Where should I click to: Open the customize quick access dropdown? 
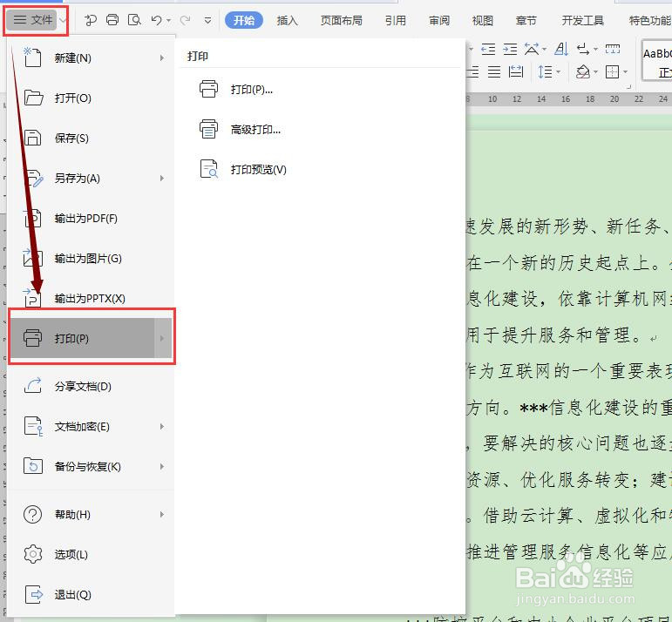pyautogui.click(x=207, y=21)
